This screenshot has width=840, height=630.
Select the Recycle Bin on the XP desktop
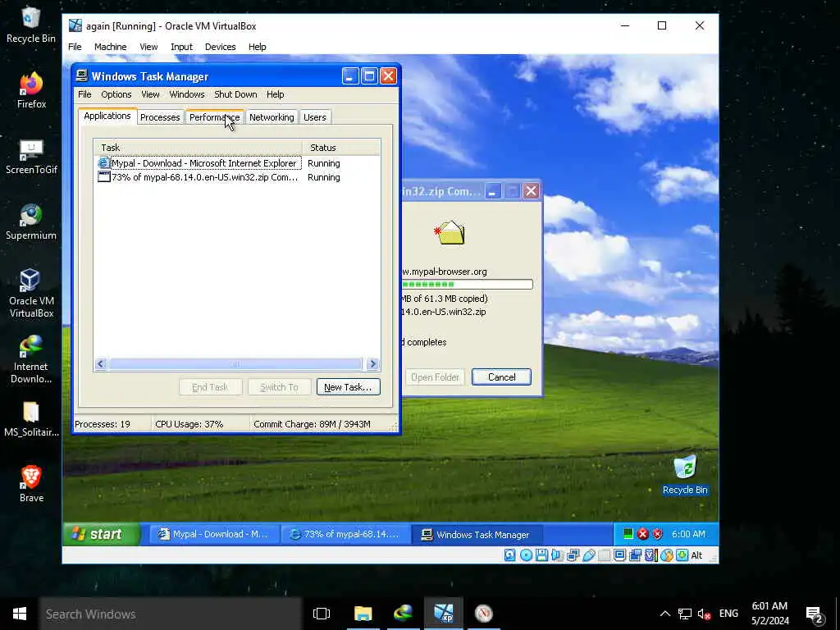pos(685,475)
